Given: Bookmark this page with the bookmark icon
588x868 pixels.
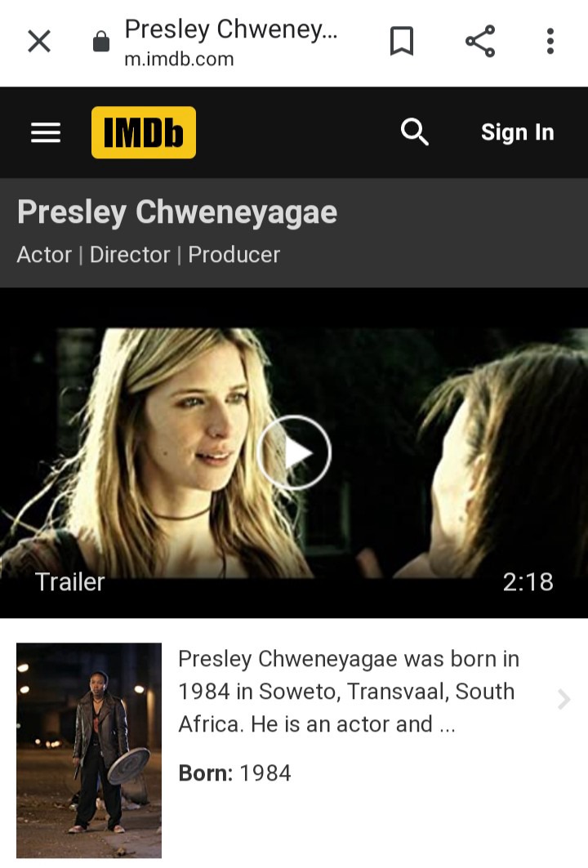Looking at the screenshot, I should pyautogui.click(x=402, y=41).
